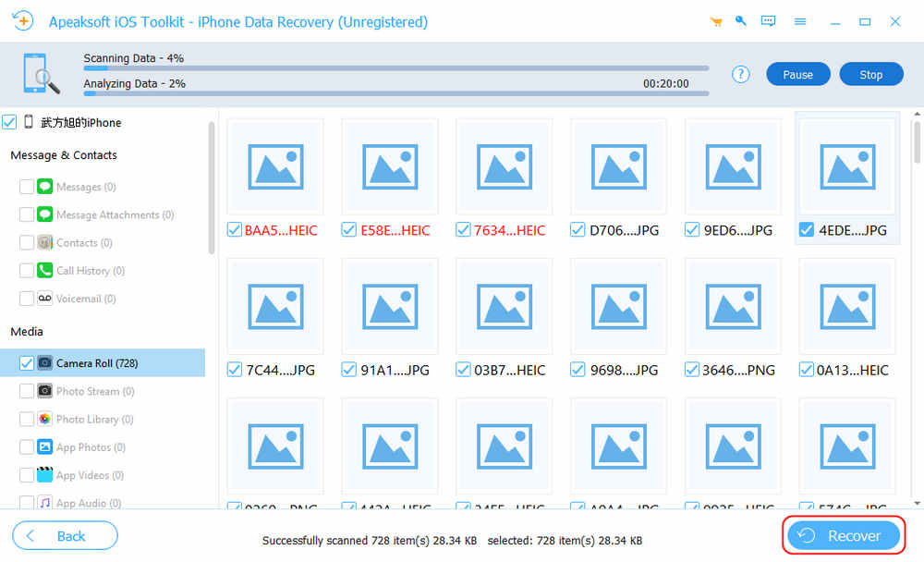
Task: Click the iPhone device icon in sidebar
Action: point(29,122)
